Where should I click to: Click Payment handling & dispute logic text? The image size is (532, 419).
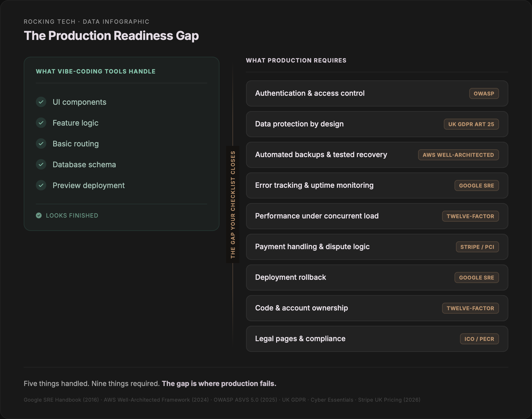(x=312, y=247)
